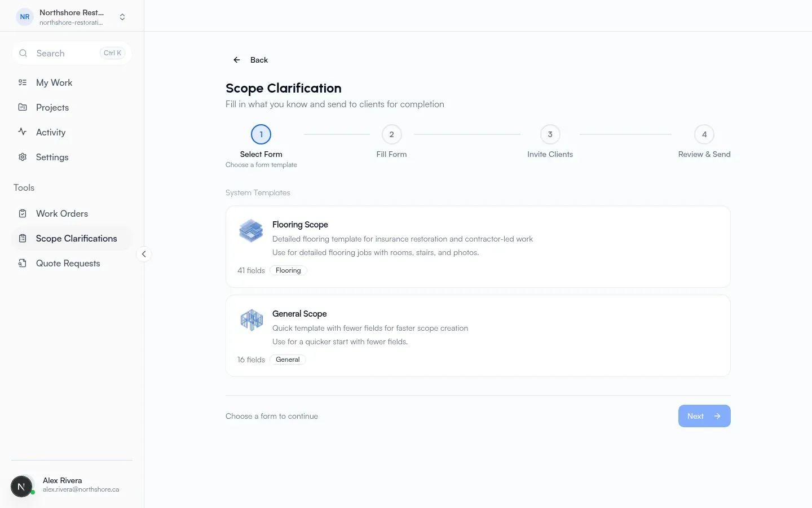The height and width of the screenshot is (508, 812).
Task: Open the workspace switcher chevron
Action: pyautogui.click(x=122, y=17)
